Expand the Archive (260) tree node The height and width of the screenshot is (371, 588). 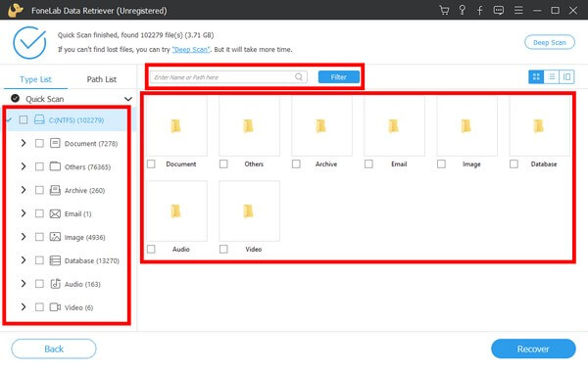[24, 190]
